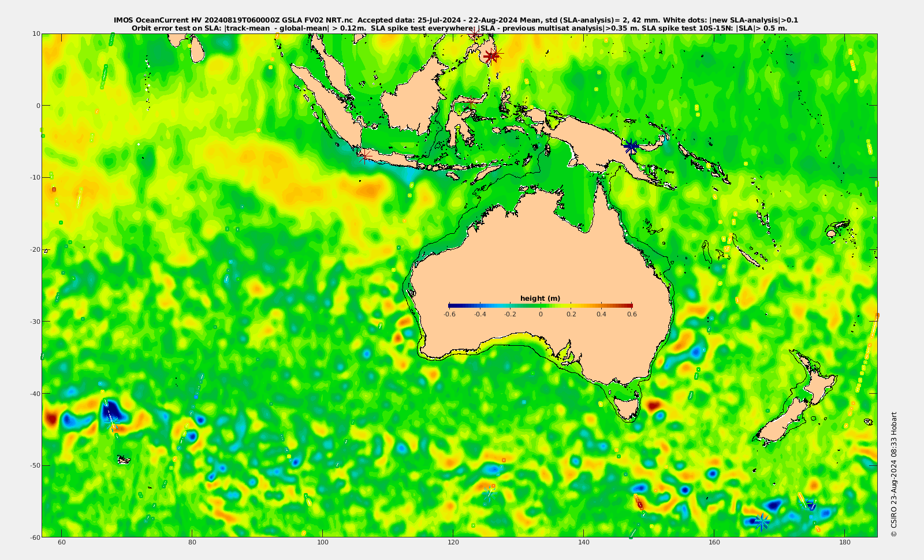Viewport: 924px width, 560px height.
Task: Click the 0.4 colorbar tick label
Action: pos(602,314)
